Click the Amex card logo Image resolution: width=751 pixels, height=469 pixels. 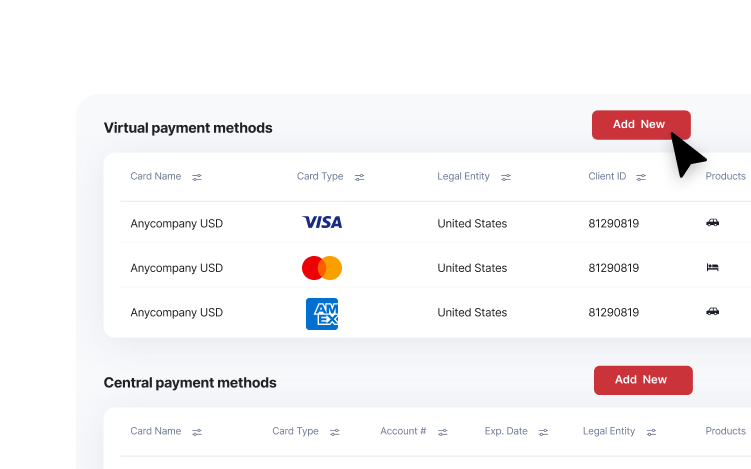[x=322, y=314]
